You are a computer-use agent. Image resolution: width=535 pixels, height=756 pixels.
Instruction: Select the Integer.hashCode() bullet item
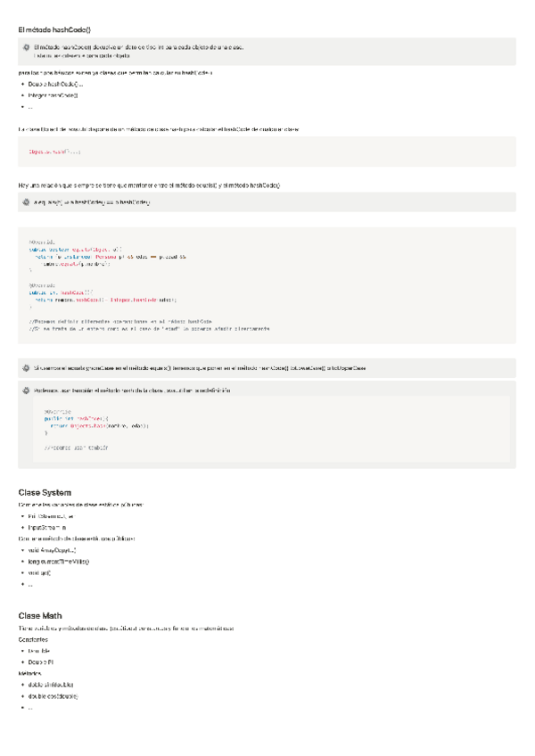tap(53, 94)
